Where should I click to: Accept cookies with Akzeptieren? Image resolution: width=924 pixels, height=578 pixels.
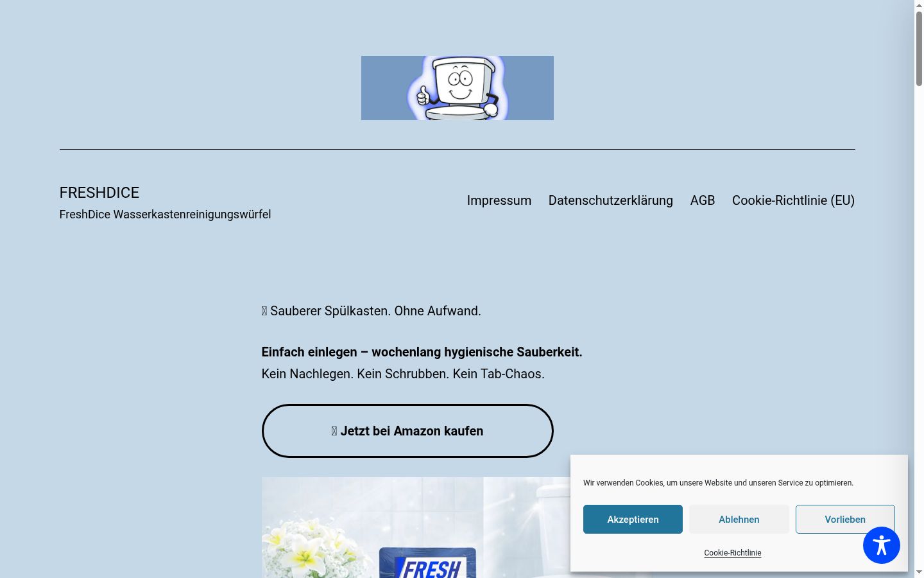pos(633,519)
